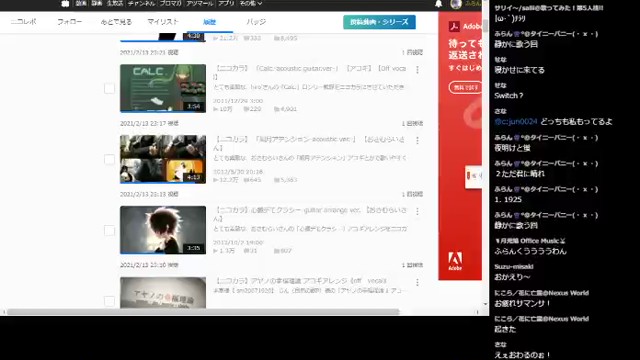This screenshot has width=640, height=360.
Task: Switch to the あとで見る tab
Action: [116, 22]
